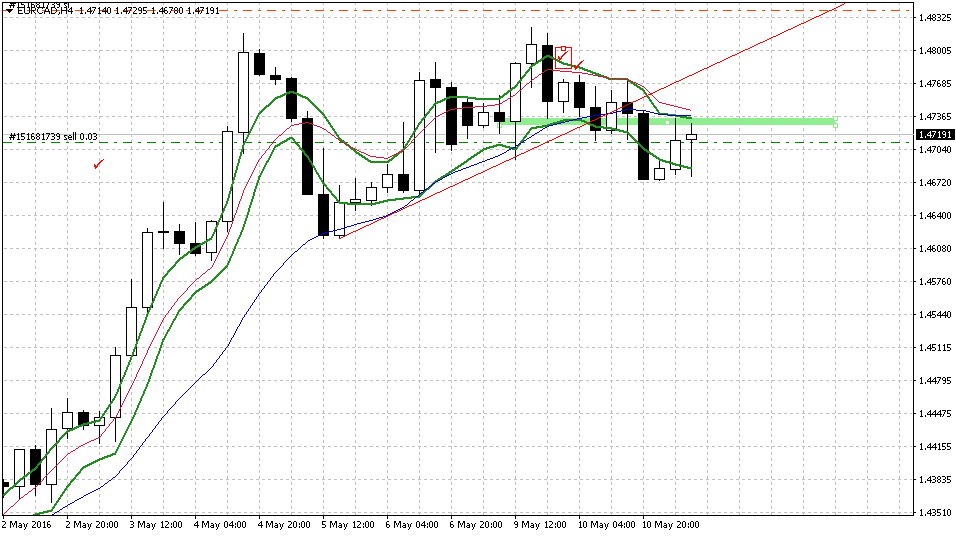Screen dimensions: 956x536
Task: Select the light green horizontal rectangle zone
Action: (x=667, y=122)
